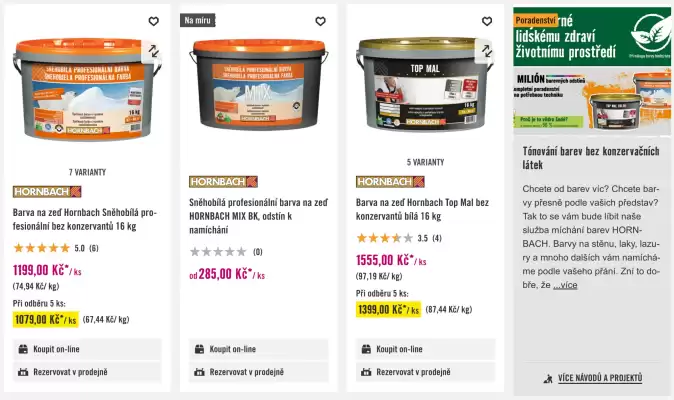The height and width of the screenshot is (400, 674).
Task: Open the MIX bucket product image
Action: tap(259, 85)
